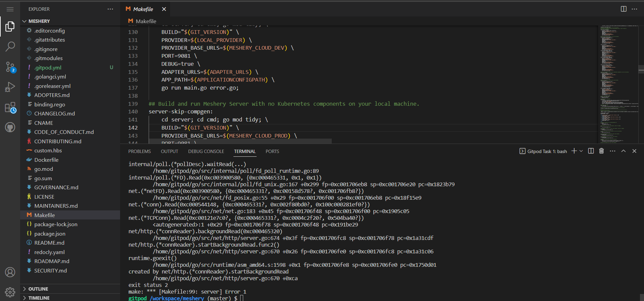Click the Makefile breadcrumb above the editor
The width and height of the screenshot is (644, 301).
[142, 21]
